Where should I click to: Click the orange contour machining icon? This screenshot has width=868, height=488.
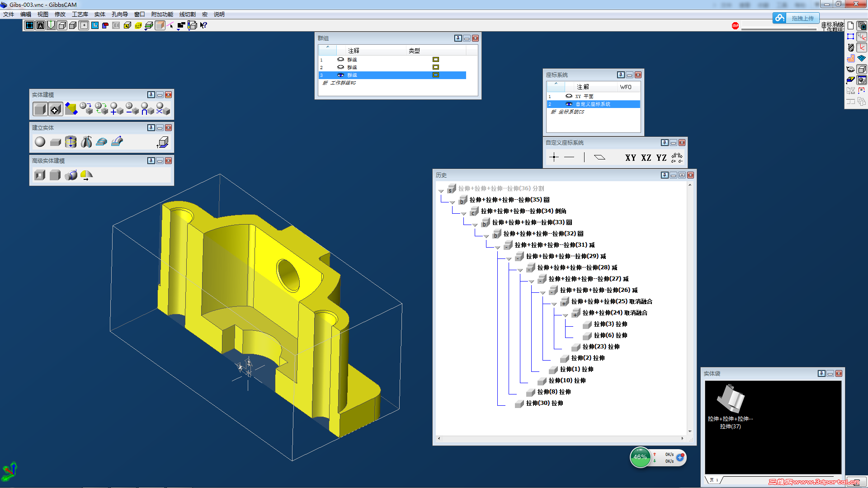[x=851, y=58]
